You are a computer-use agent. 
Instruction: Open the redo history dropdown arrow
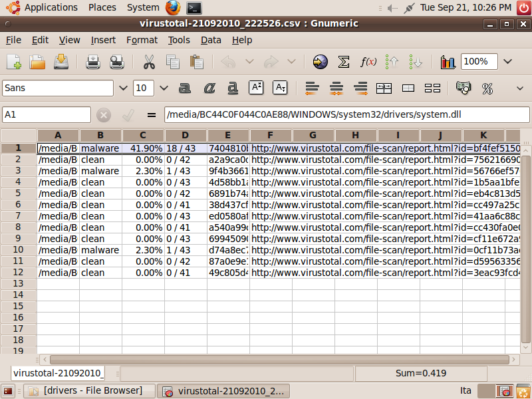(x=291, y=62)
